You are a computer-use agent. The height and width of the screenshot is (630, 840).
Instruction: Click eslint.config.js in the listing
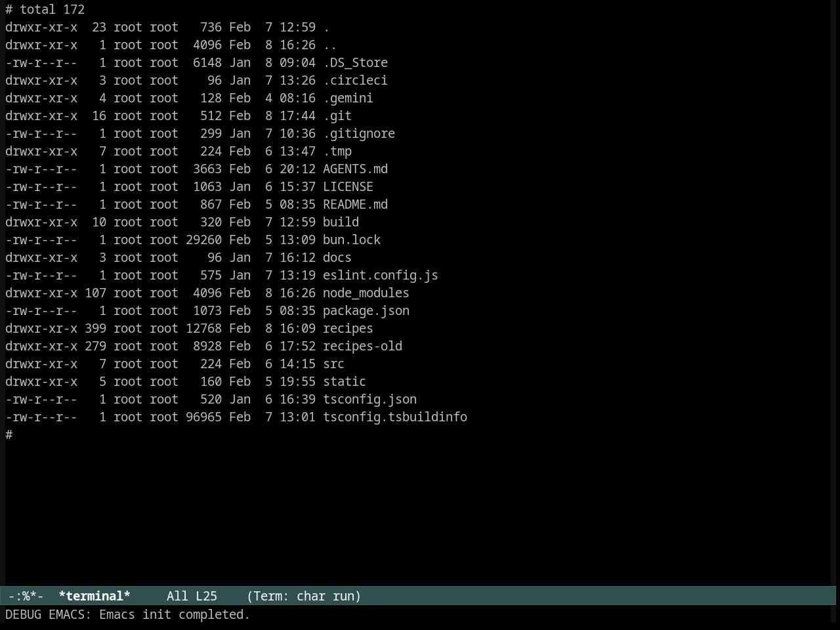coord(381,275)
